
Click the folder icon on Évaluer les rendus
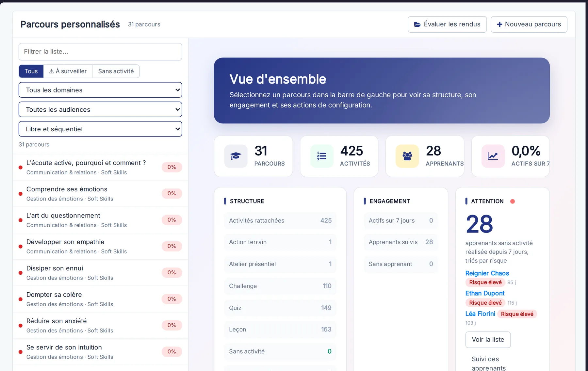pyautogui.click(x=417, y=24)
